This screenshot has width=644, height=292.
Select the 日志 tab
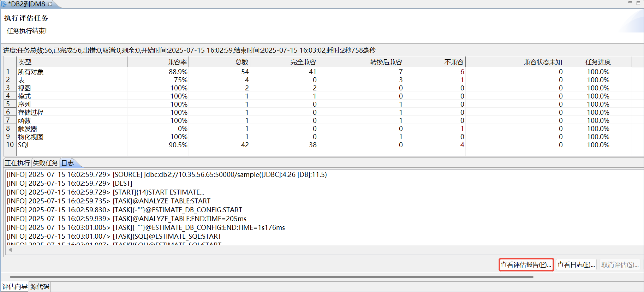click(x=68, y=163)
